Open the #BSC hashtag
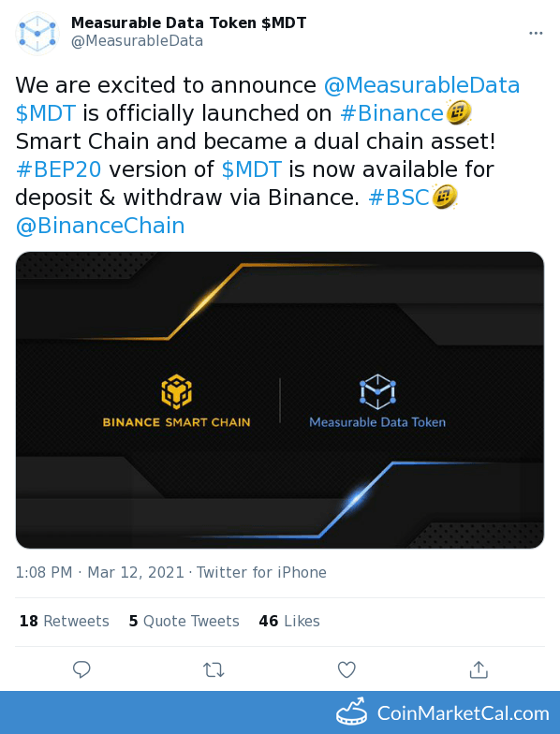Screen dimensions: 560x734 click(x=399, y=198)
